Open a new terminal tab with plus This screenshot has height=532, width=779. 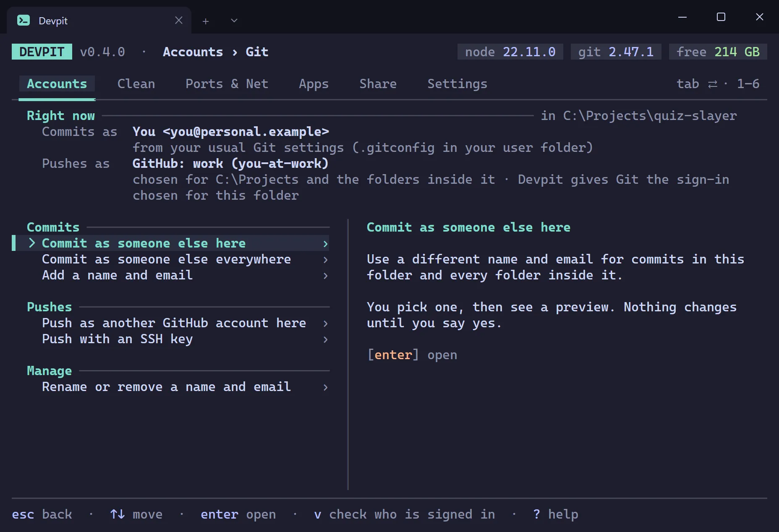point(206,21)
